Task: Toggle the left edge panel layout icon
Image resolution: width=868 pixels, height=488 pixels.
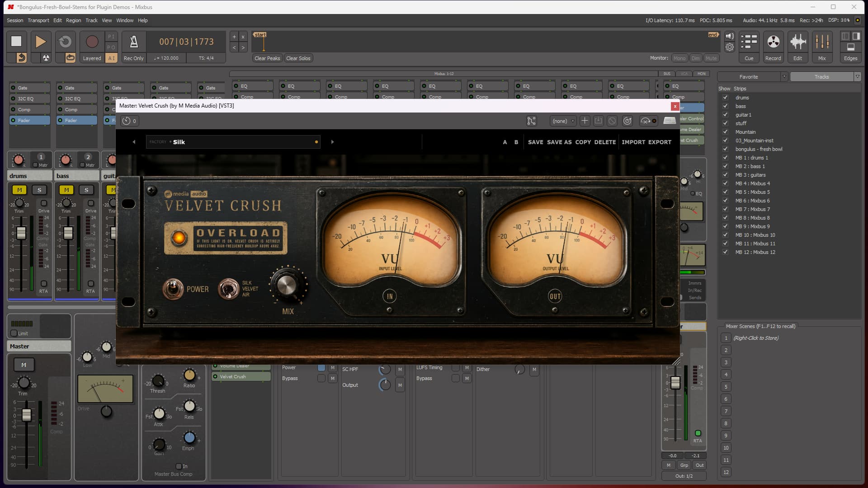Action: pos(845,36)
